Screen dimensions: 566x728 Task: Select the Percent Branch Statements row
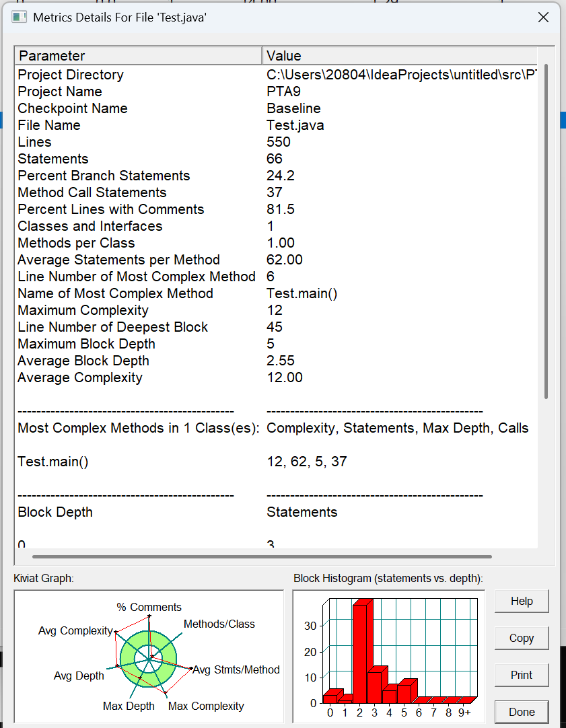coord(276,176)
